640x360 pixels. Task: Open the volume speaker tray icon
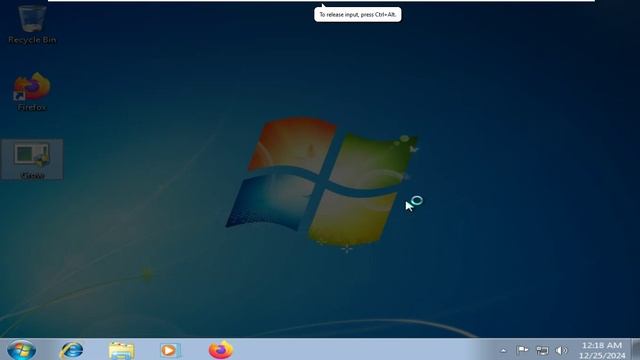[x=562, y=350]
